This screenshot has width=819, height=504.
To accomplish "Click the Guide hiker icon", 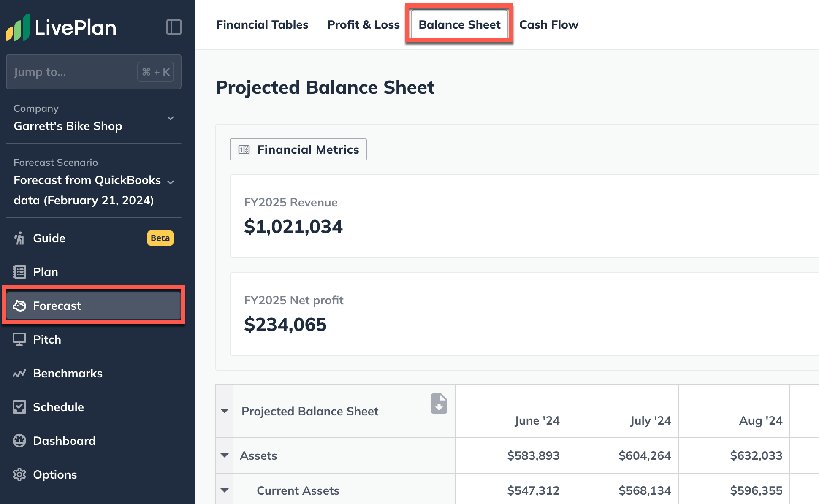I will point(19,238).
